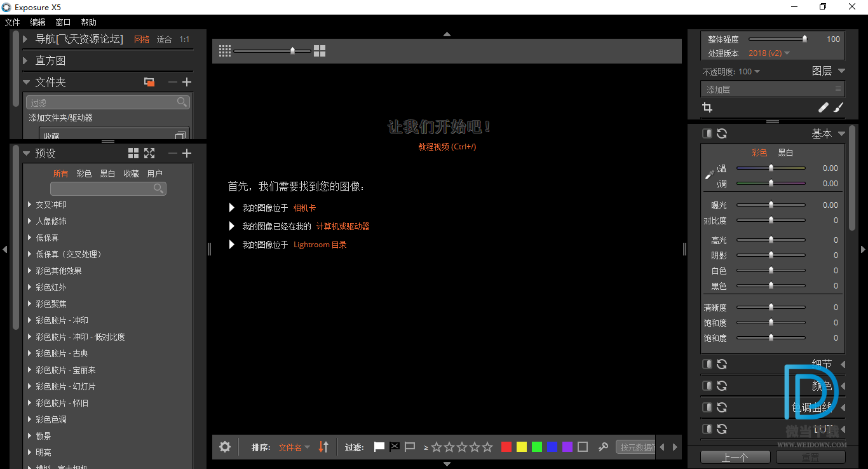868x469 pixels.
Task: Open the 编辑 menu
Action: point(37,22)
